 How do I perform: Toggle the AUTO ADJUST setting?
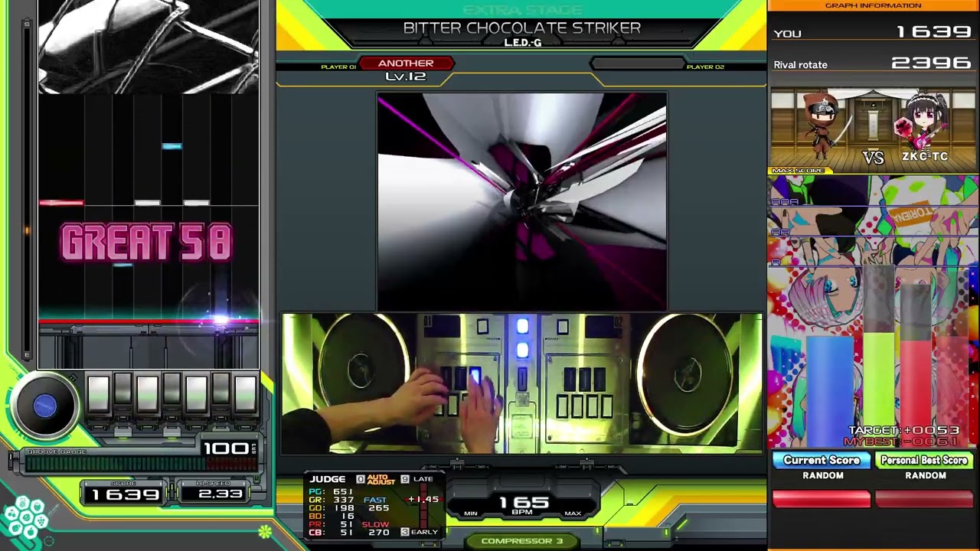pyautogui.click(x=381, y=479)
